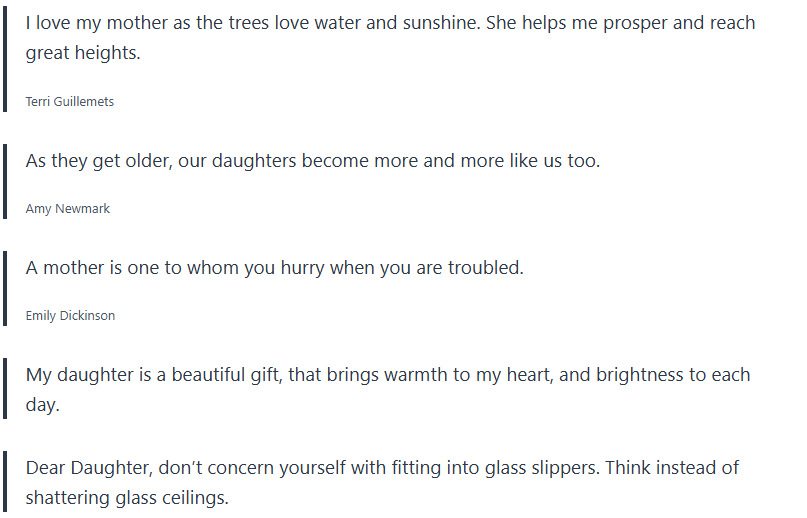807x518 pixels.
Task: Click the words 'shattering glass ceilings.'
Action: coord(127,498)
